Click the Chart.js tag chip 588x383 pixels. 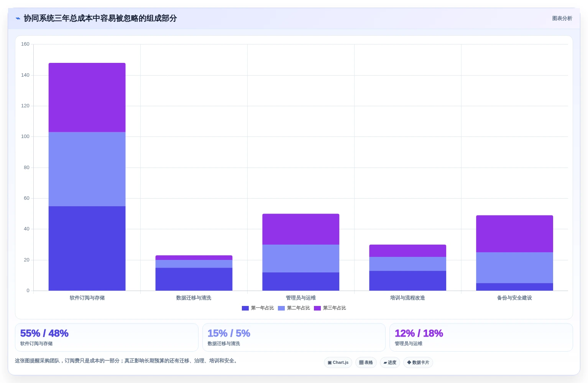(x=338, y=363)
